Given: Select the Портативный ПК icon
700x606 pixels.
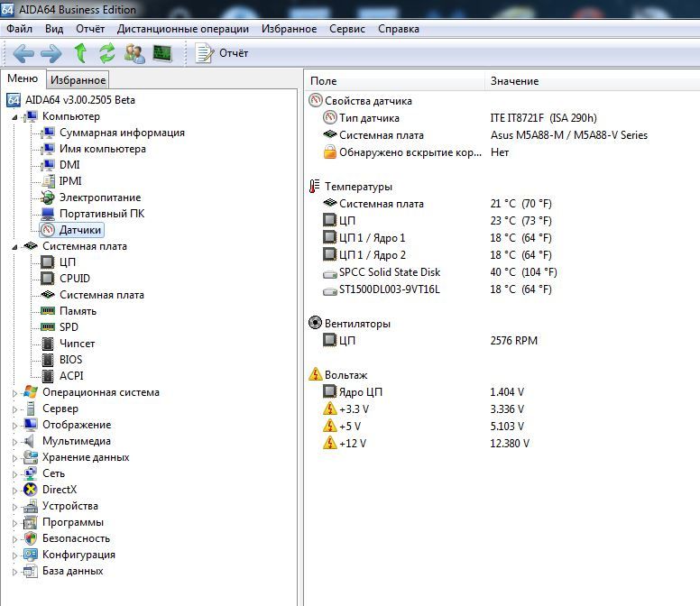Looking at the screenshot, I should (x=47, y=214).
